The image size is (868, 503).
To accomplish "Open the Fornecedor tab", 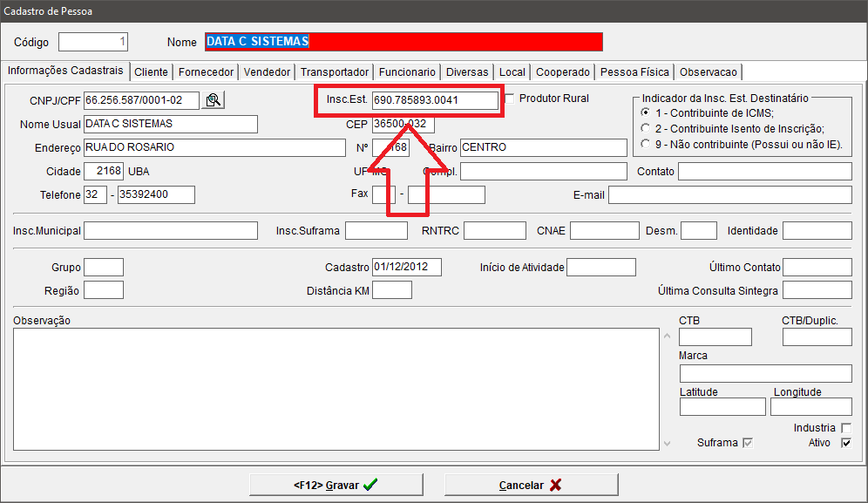I will [x=206, y=72].
